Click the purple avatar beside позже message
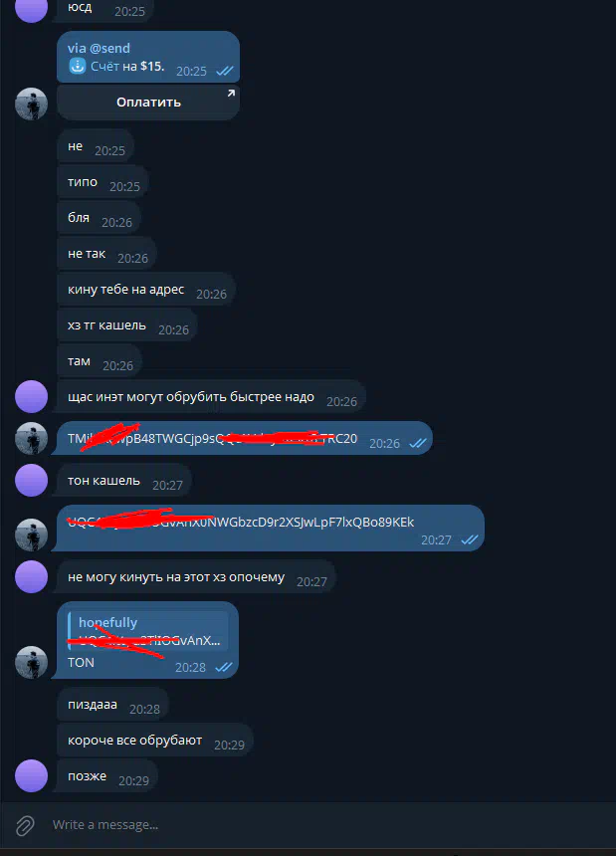The height and width of the screenshot is (856, 616). [31, 775]
